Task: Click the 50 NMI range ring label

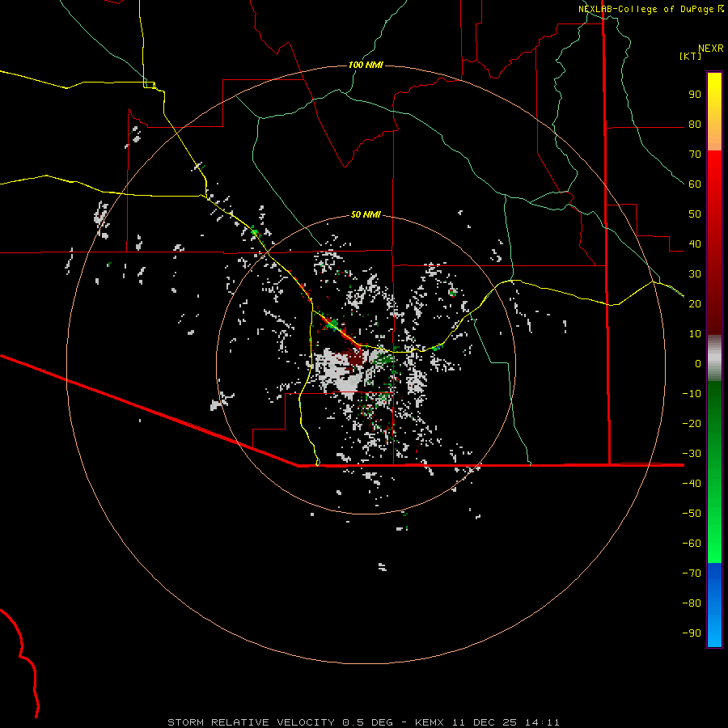Action: click(x=366, y=214)
